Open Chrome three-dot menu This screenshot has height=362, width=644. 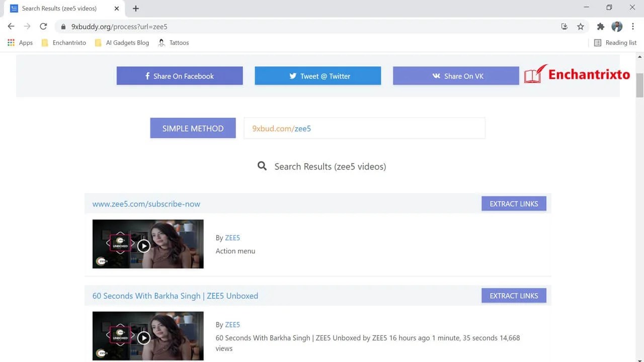pos(633,27)
